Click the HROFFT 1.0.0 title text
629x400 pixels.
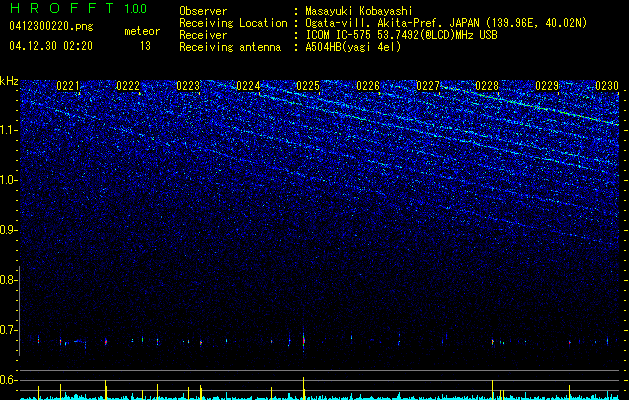coord(79,8)
